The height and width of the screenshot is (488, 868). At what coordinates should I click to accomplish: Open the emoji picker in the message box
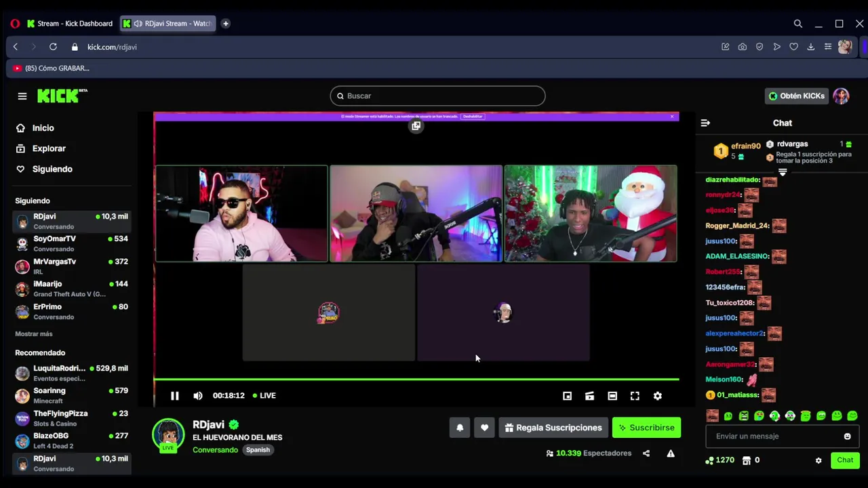click(x=847, y=436)
